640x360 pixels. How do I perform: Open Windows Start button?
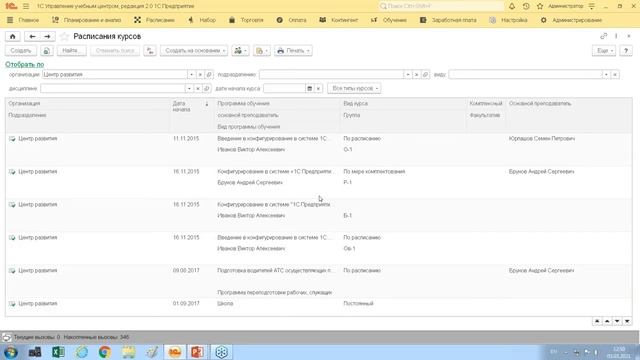coord(11,352)
